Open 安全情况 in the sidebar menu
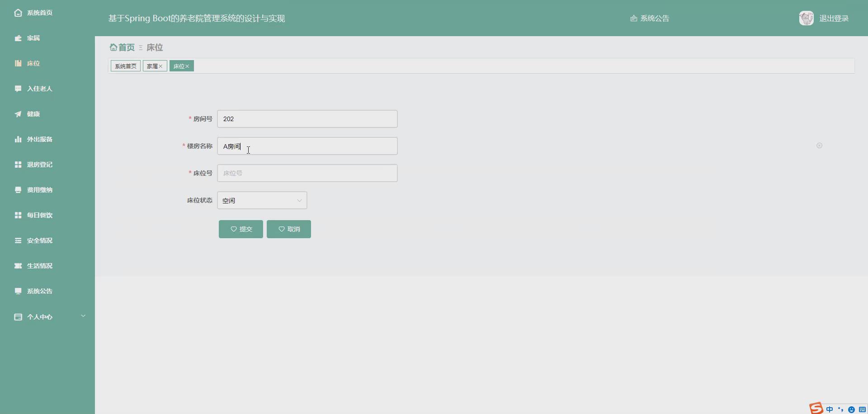Screen dimensions: 868x414 pos(40,240)
